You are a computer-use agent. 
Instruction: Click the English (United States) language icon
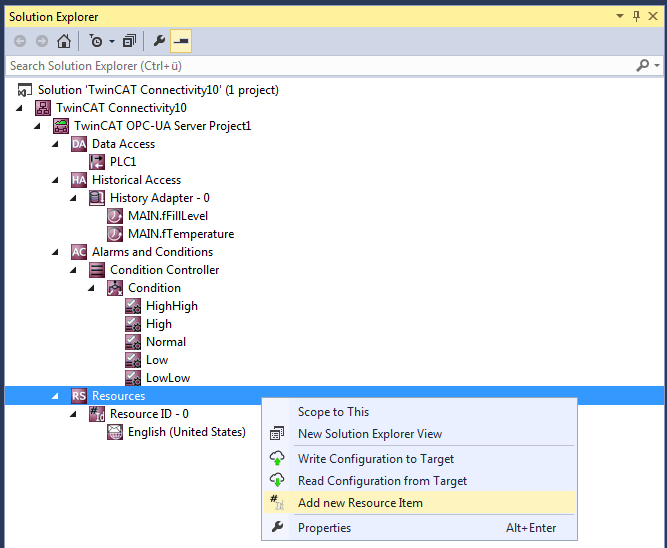pyautogui.click(x=115, y=432)
